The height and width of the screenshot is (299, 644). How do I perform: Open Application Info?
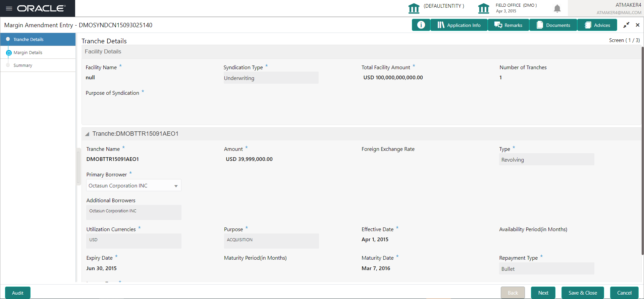[x=459, y=25]
